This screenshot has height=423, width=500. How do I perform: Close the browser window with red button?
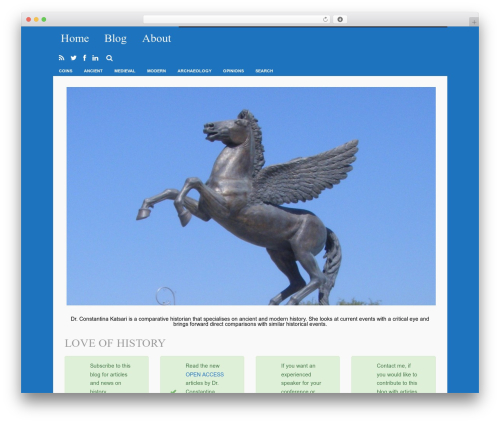(29, 19)
